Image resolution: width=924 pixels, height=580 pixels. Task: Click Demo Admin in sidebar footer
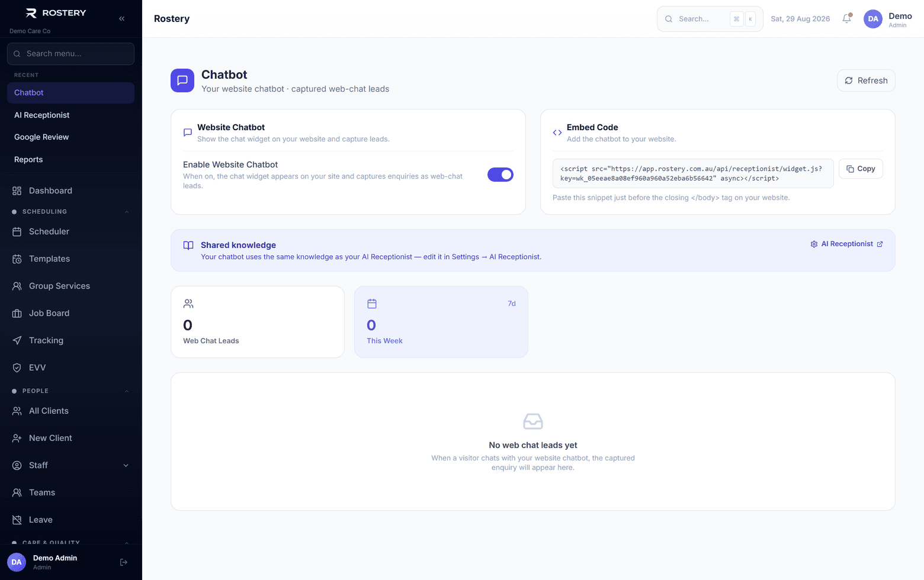click(55, 562)
